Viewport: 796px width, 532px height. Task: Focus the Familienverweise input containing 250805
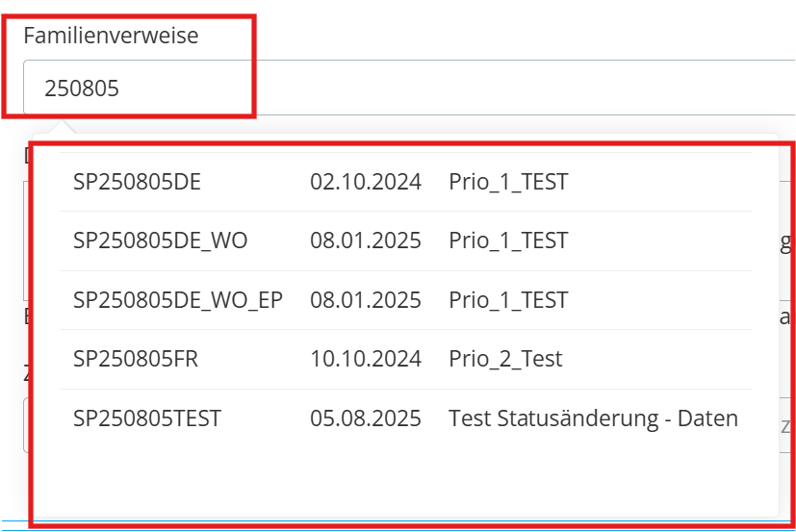tap(409, 88)
